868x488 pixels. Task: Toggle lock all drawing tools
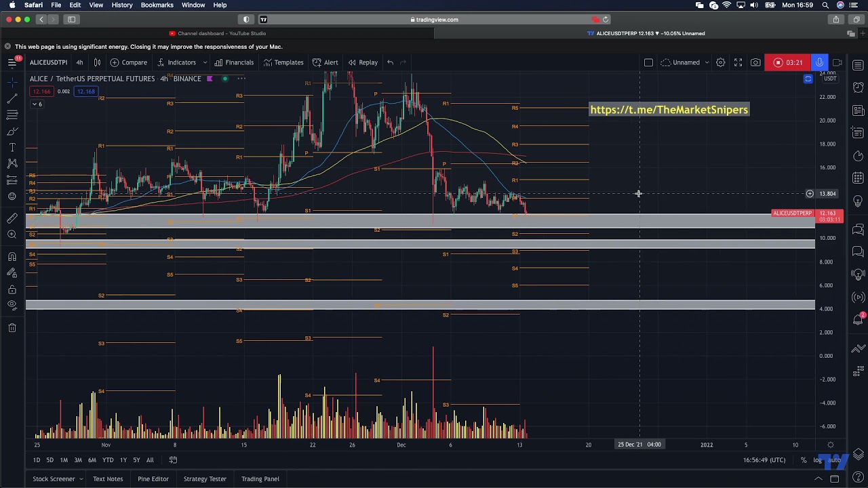coord(12,289)
